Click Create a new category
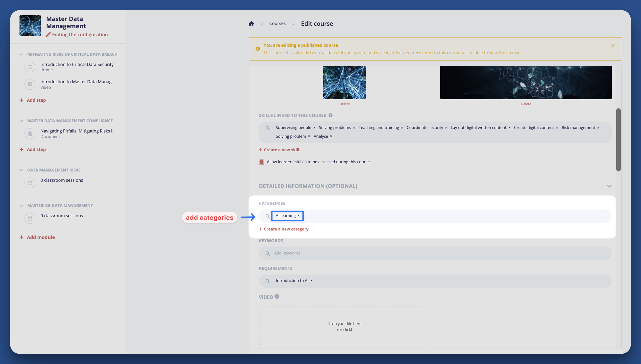 (x=284, y=229)
